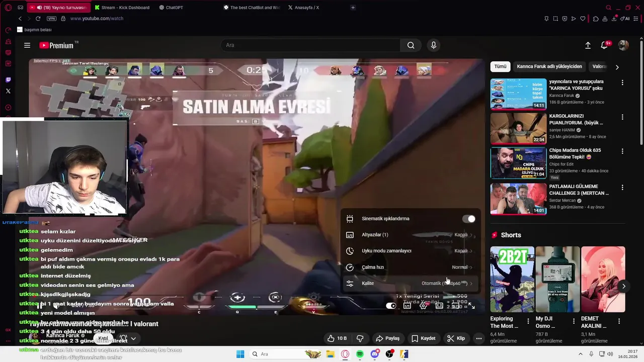Open the YouTube account avatar menu
This screenshot has height=362, width=644.
click(x=623, y=45)
